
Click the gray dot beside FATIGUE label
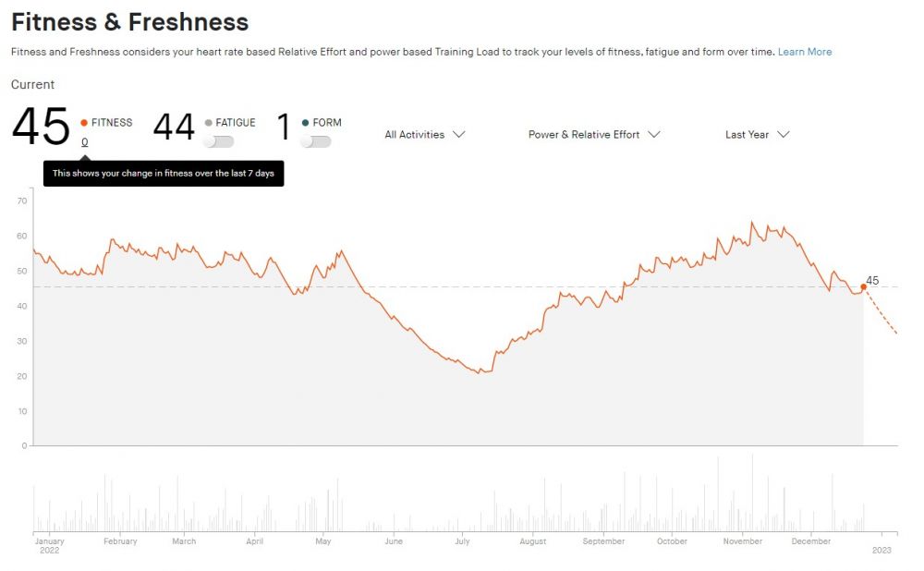click(209, 122)
